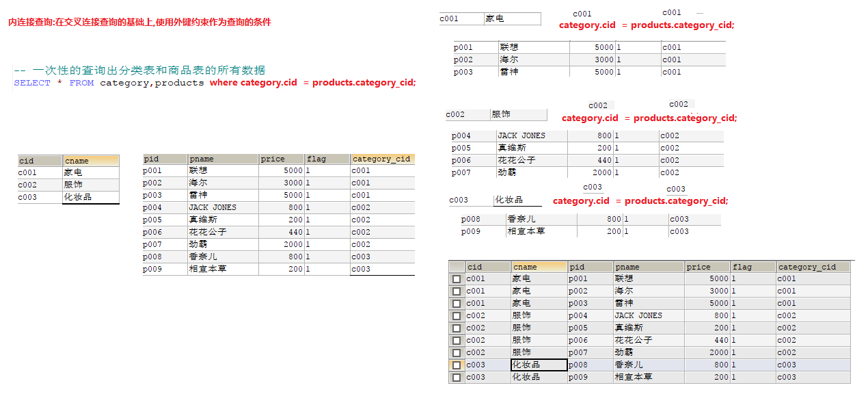
Task: Click the 2000 price in the joined result grid
Action: point(720,353)
